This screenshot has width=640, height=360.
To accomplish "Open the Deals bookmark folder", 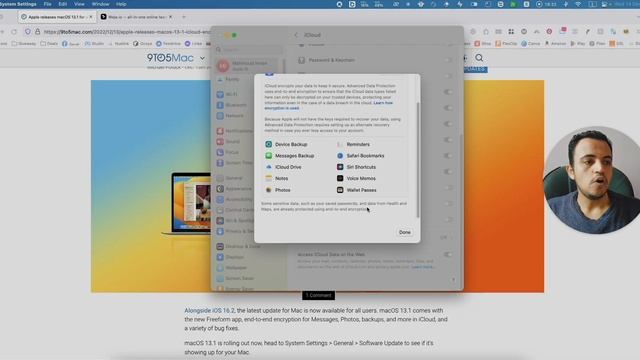I will 49,43.
